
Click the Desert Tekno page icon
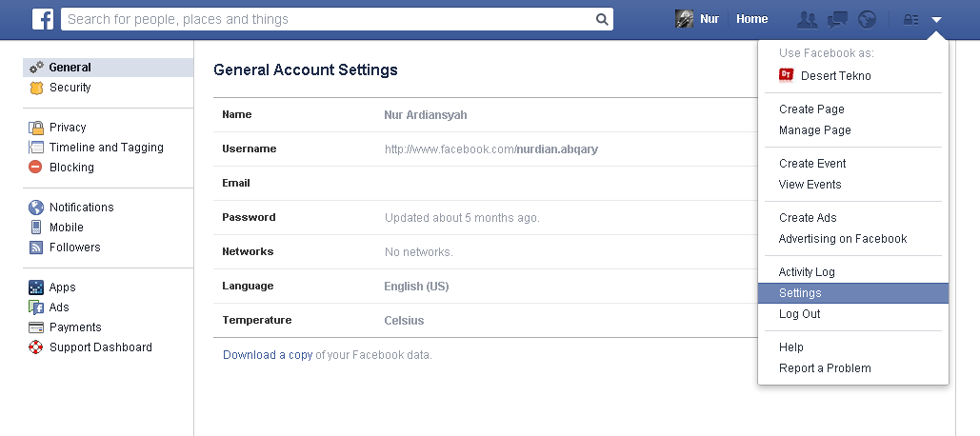coord(787,75)
